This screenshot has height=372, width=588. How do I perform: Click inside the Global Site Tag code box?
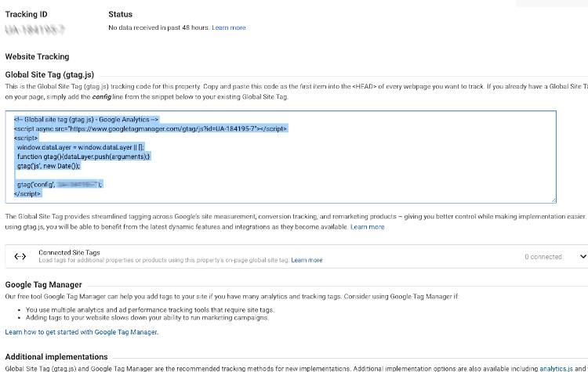281,157
